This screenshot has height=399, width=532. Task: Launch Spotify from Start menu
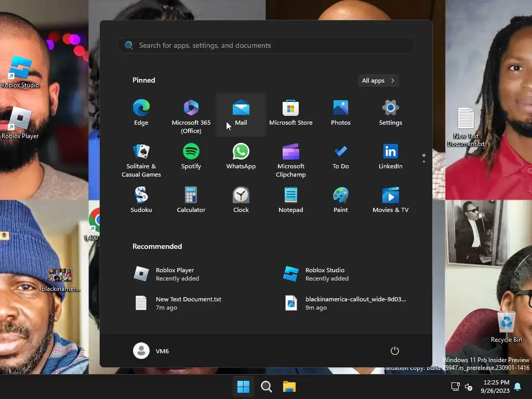[x=191, y=157]
